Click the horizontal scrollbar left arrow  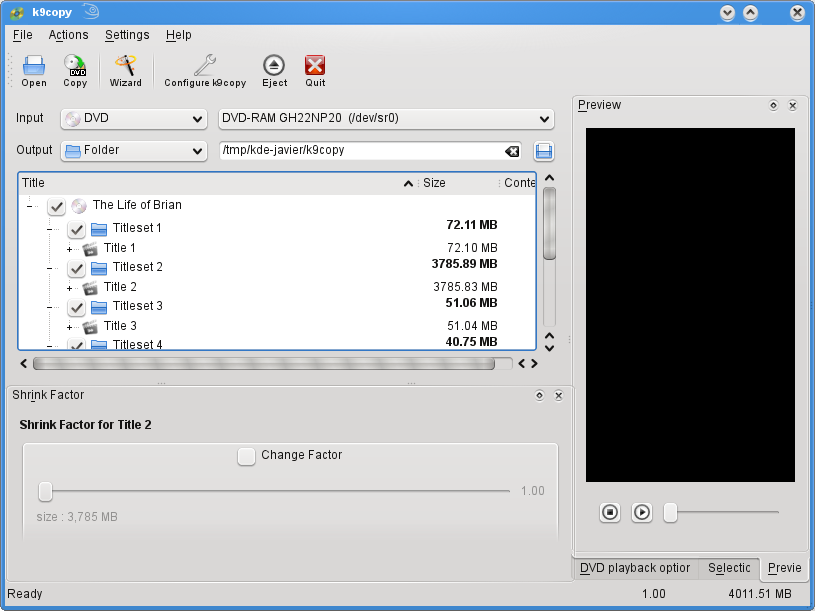click(23, 364)
